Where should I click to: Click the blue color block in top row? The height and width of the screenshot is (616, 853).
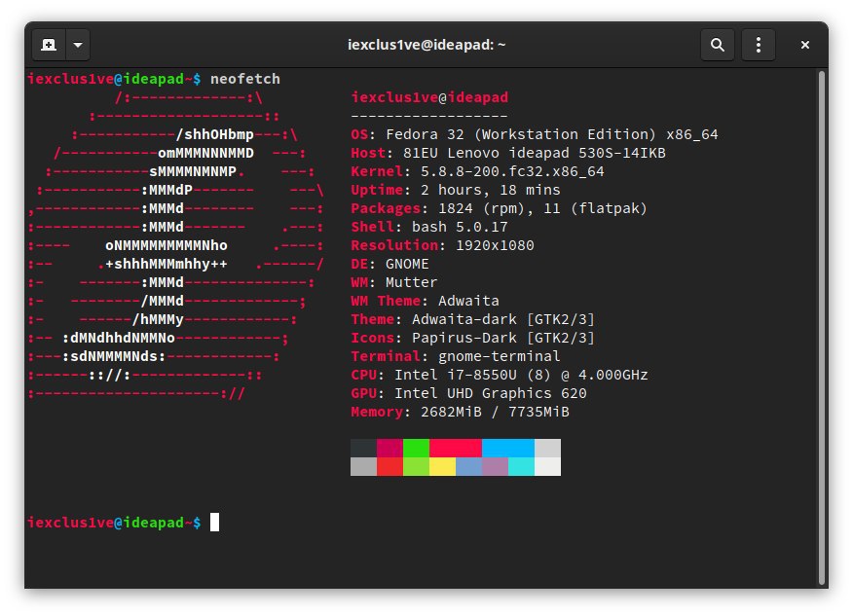coord(508,448)
